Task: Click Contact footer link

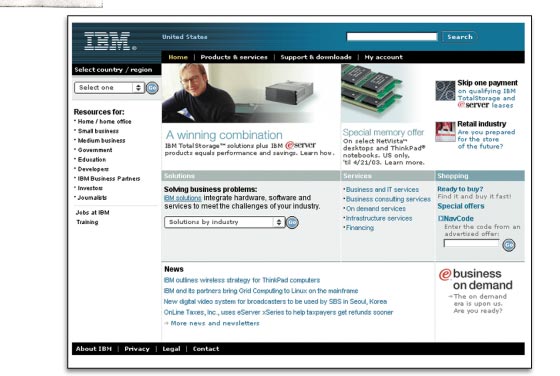Action: pyautogui.click(x=206, y=349)
